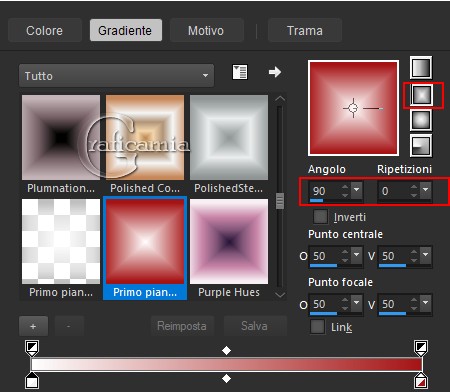Select the red color stop below gradient bar
450x392 pixels.
tap(421, 380)
